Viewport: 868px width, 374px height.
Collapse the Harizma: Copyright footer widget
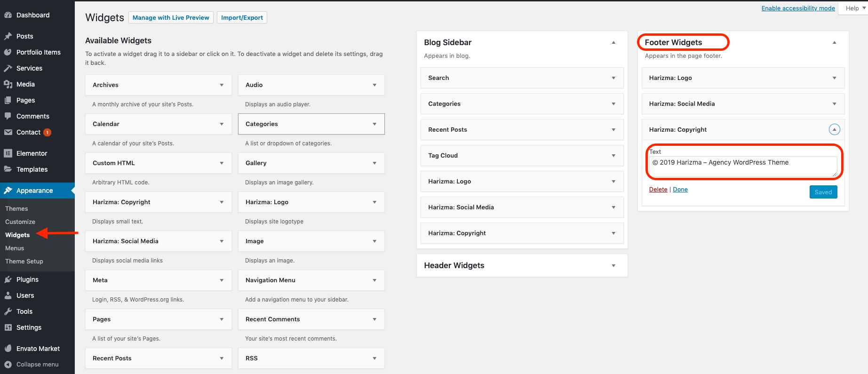(834, 129)
